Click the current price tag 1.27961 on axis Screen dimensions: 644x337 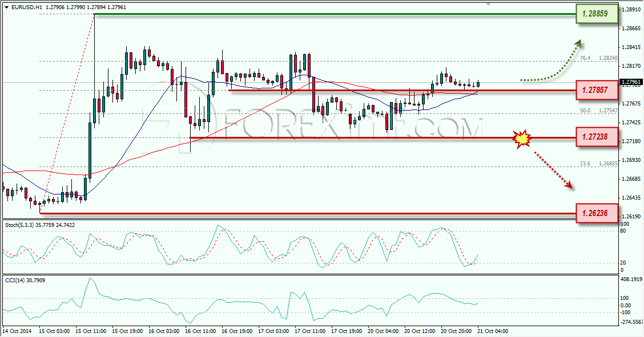click(x=631, y=83)
